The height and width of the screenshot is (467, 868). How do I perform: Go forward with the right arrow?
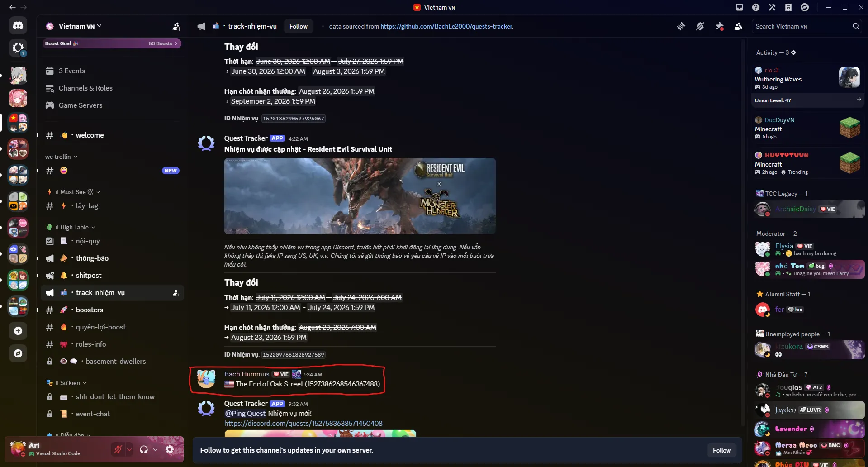coord(24,7)
